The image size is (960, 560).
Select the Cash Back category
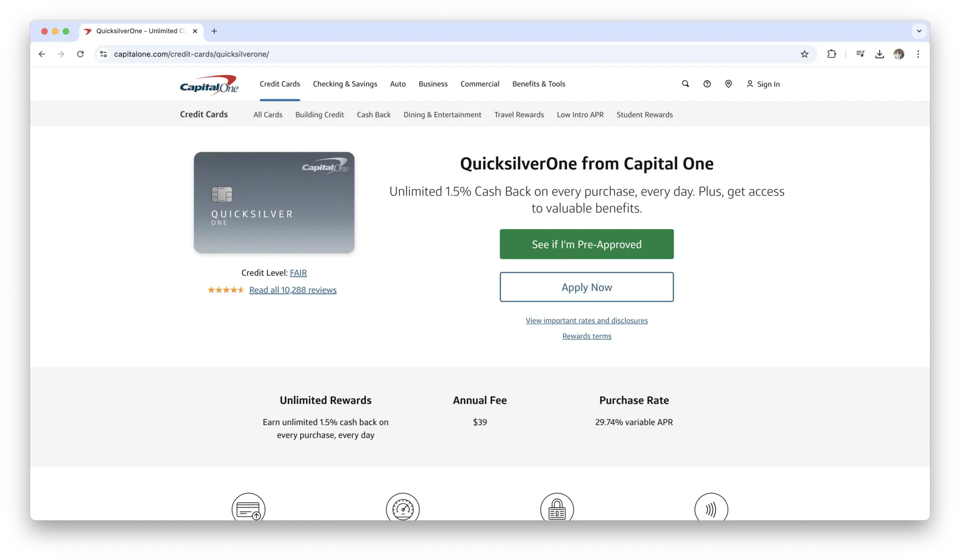coord(374,115)
